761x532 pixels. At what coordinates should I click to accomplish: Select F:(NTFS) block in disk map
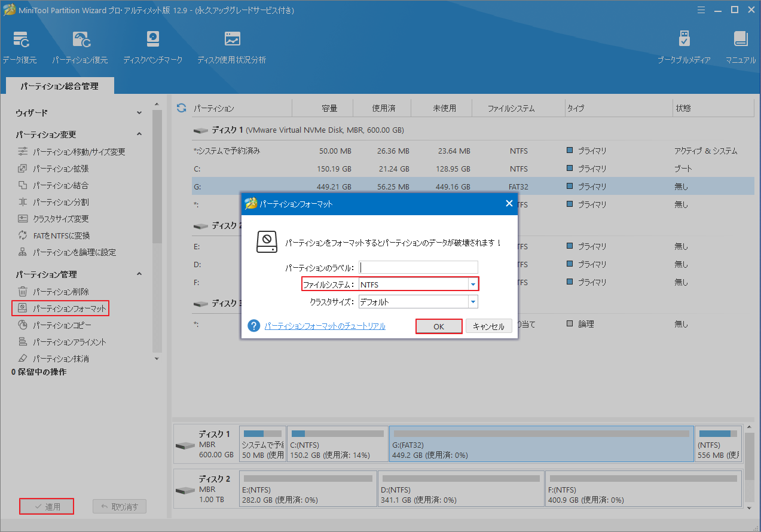click(643, 488)
